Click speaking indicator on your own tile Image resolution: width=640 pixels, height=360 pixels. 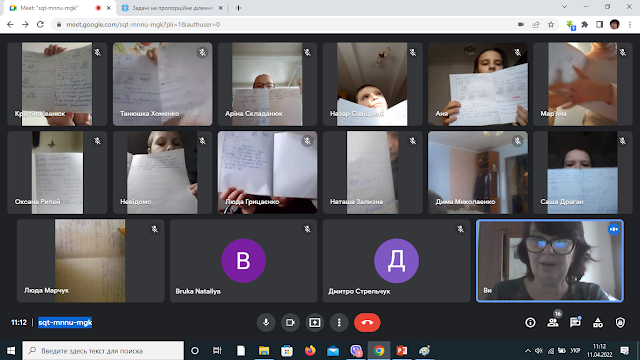pyautogui.click(x=613, y=229)
